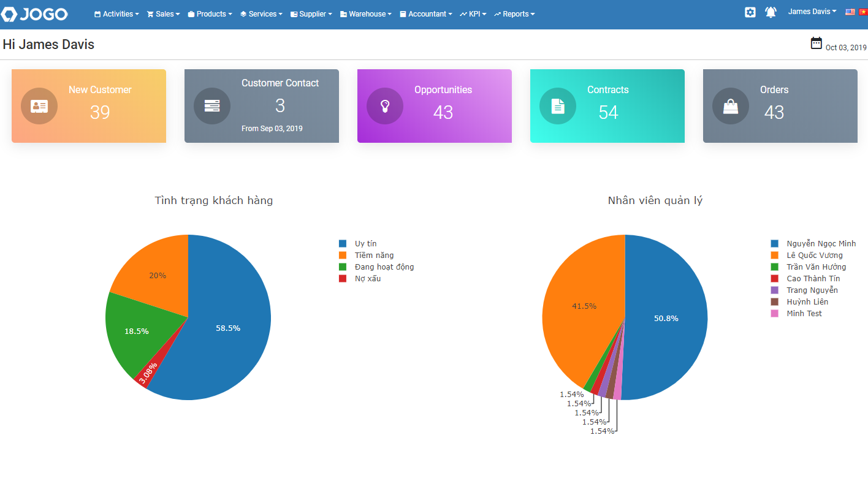Screen dimensions: 868x481
Task: Open the Accountant menu
Action: (x=426, y=14)
